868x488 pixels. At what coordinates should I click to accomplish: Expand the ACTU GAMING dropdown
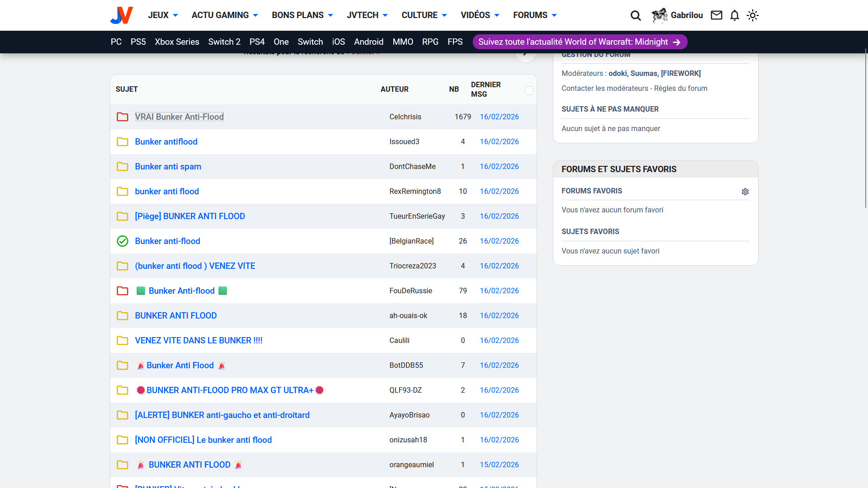(x=225, y=15)
